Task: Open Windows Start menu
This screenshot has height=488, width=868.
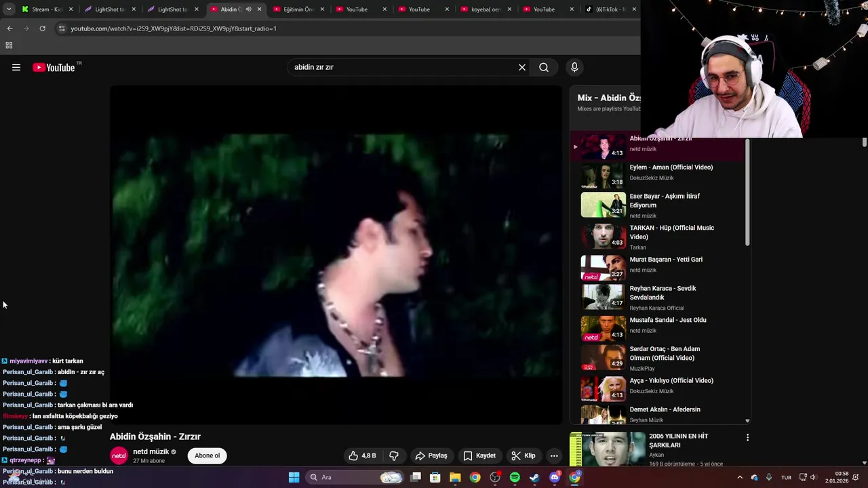Action: pyautogui.click(x=294, y=477)
